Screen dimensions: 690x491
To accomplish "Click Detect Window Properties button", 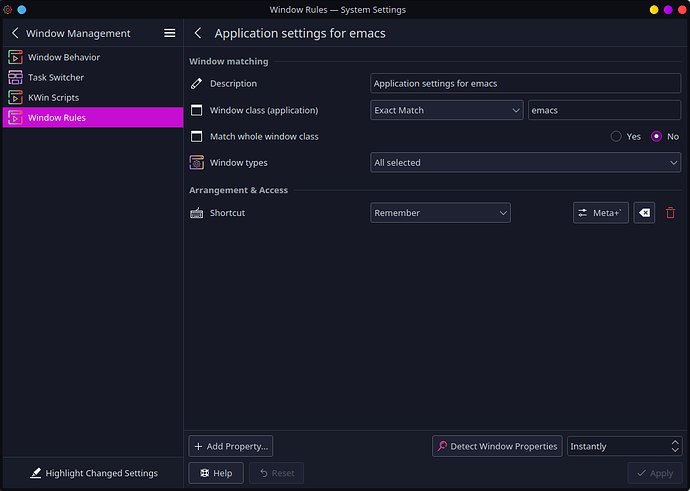I will [x=497, y=446].
